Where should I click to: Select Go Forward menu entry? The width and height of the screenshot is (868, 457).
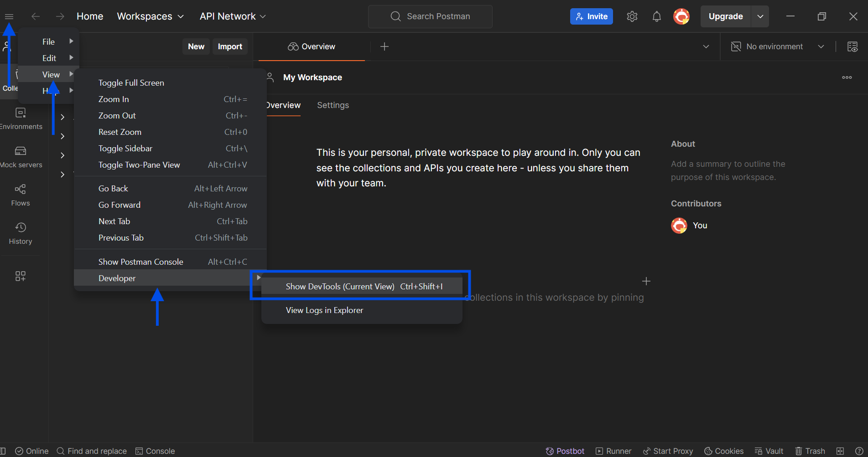(x=170, y=205)
